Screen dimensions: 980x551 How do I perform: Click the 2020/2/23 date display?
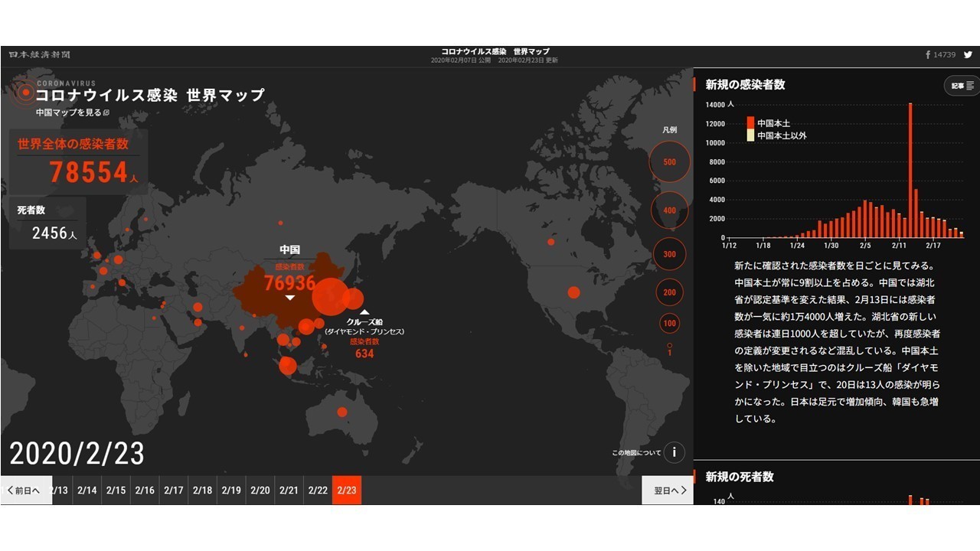(x=77, y=454)
